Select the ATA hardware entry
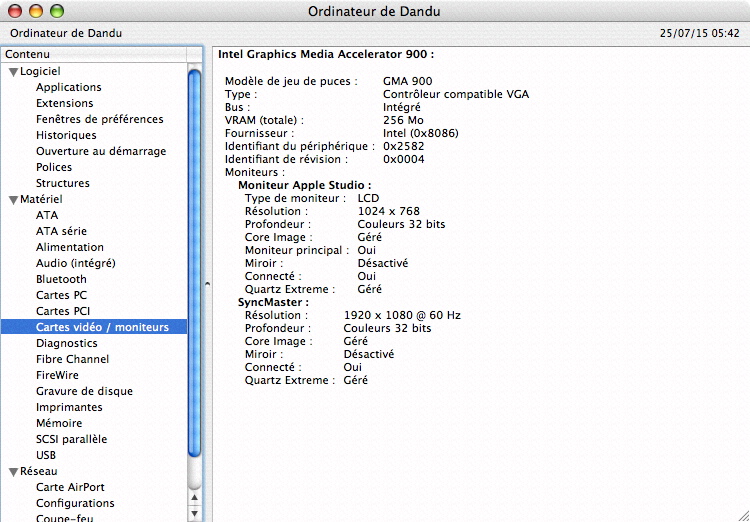750x522 pixels. [47, 215]
